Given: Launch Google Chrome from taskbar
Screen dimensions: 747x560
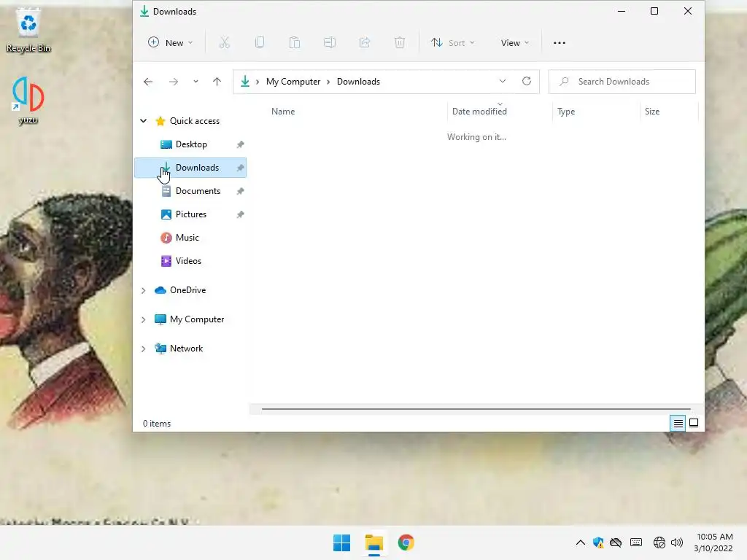Looking at the screenshot, I should coord(406,542).
